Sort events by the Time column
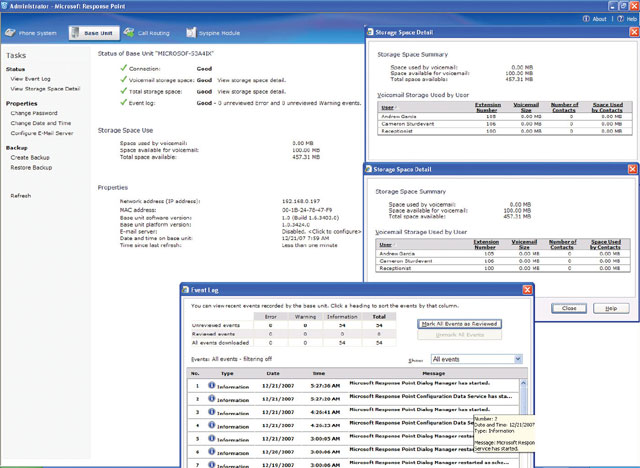Image resolution: width=640 pixels, height=468 pixels. 319,373
